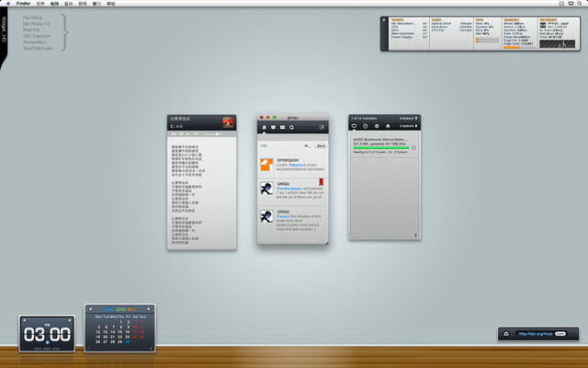Click the CPU usage bars in iStat
Screen dimensions: 588x368
pos(488,40)
